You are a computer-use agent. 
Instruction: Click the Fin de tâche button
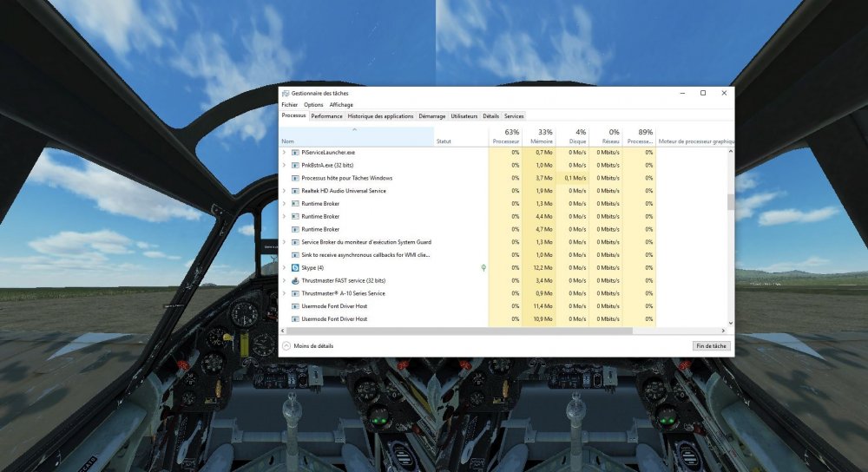(x=712, y=346)
